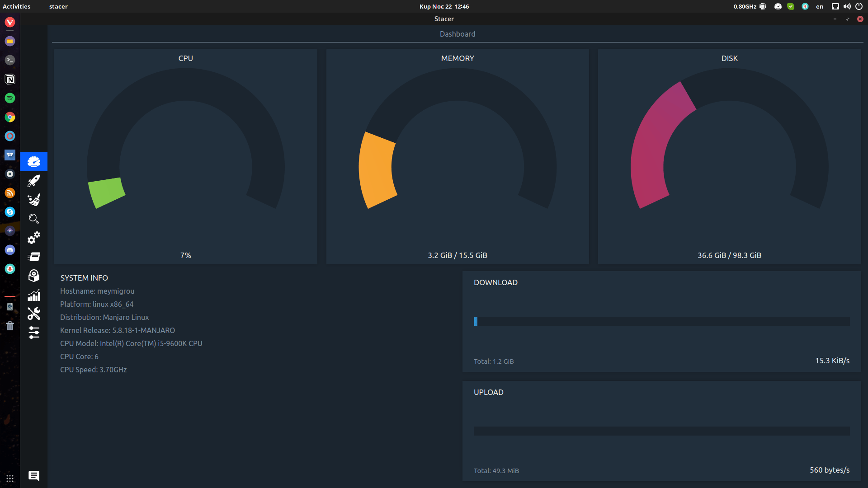
Task: Open Search magnifier icon in sidebar
Action: (x=34, y=219)
